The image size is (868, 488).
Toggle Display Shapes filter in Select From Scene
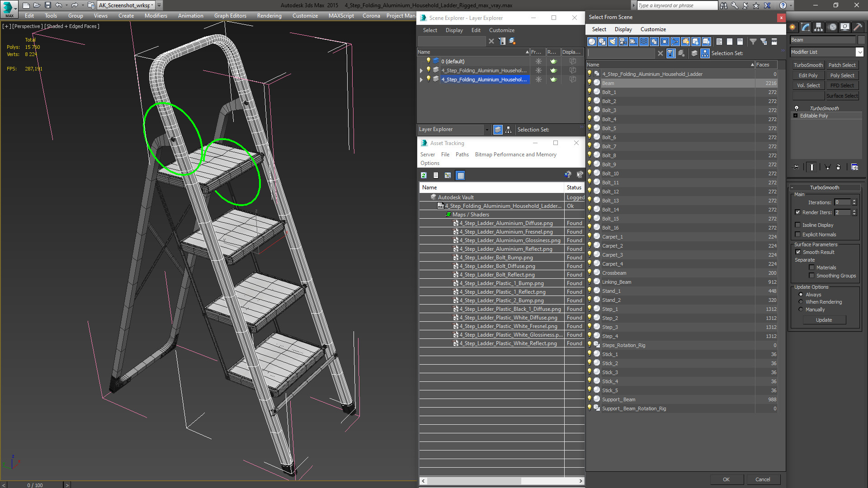602,42
